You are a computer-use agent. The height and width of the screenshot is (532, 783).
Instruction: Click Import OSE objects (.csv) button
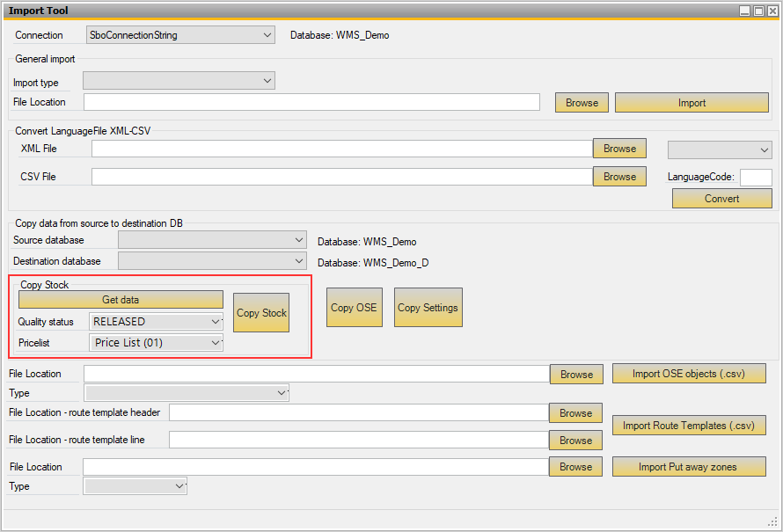(x=689, y=374)
